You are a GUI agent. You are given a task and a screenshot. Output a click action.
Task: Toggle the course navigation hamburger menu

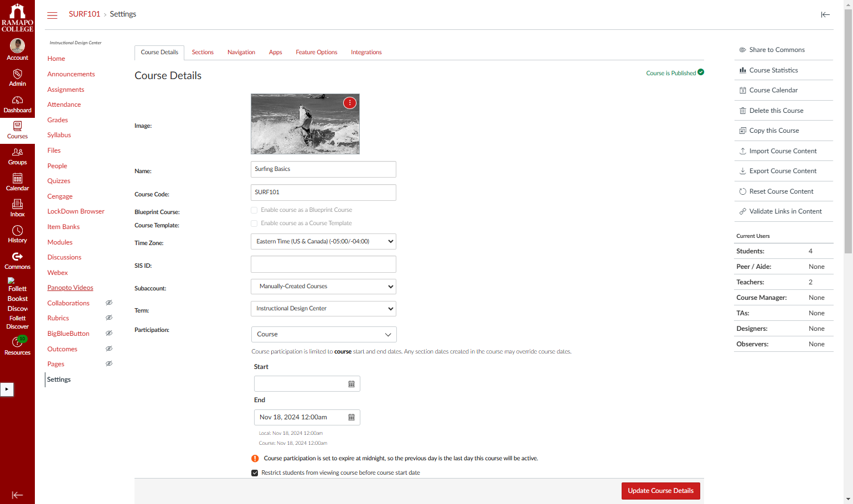(53, 15)
